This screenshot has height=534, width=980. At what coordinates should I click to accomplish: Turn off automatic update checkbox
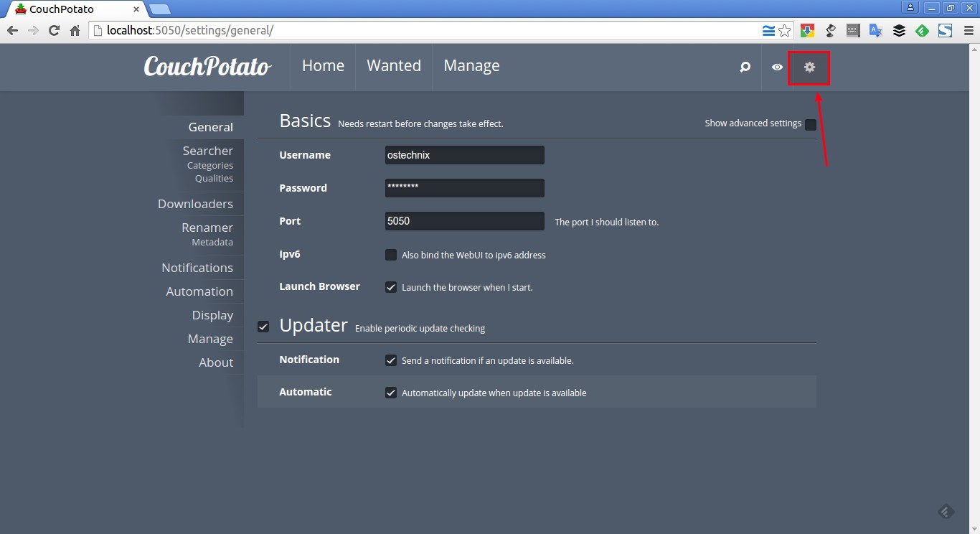(x=391, y=393)
